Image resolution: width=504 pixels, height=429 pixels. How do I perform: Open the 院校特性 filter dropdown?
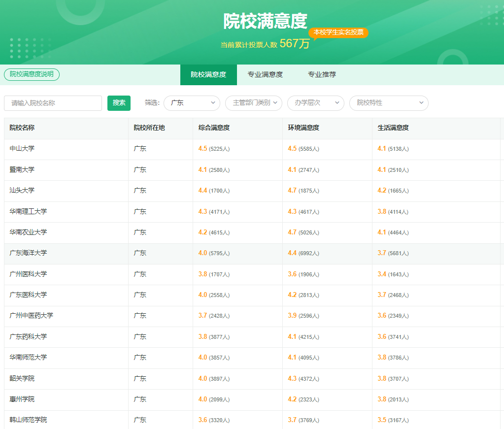(388, 103)
